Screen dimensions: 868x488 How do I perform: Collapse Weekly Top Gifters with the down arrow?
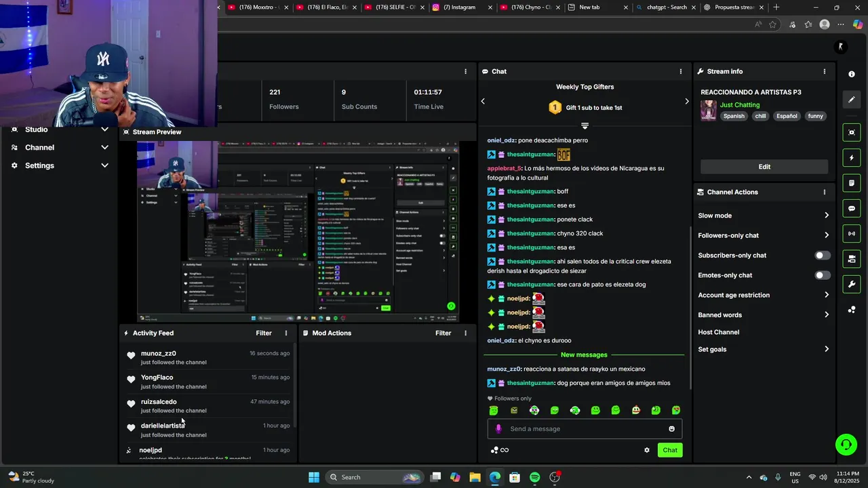[x=585, y=126]
